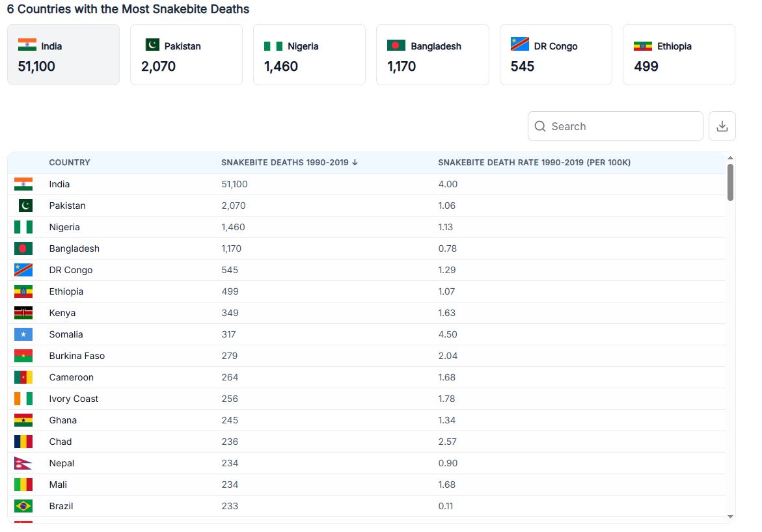762x532 pixels.
Task: Click the table scrollbar down arrow
Action: (730, 516)
